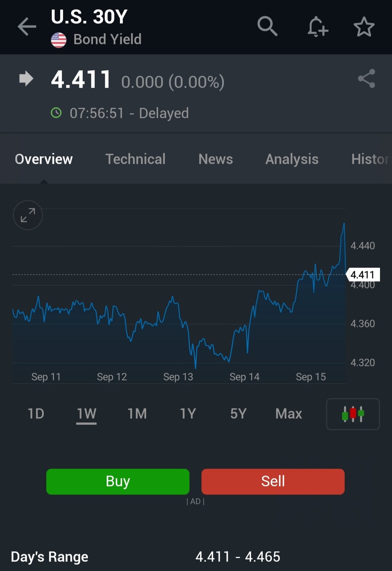This screenshot has width=392, height=571.
Task: Tap the Sep 15 date axis label
Action: coord(311,377)
